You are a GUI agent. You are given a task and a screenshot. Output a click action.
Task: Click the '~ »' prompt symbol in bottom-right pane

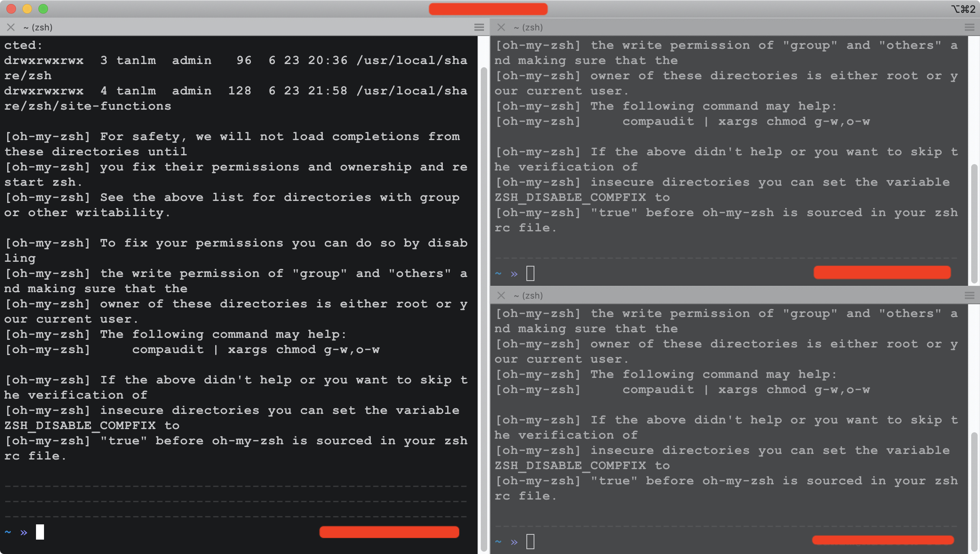(x=506, y=542)
